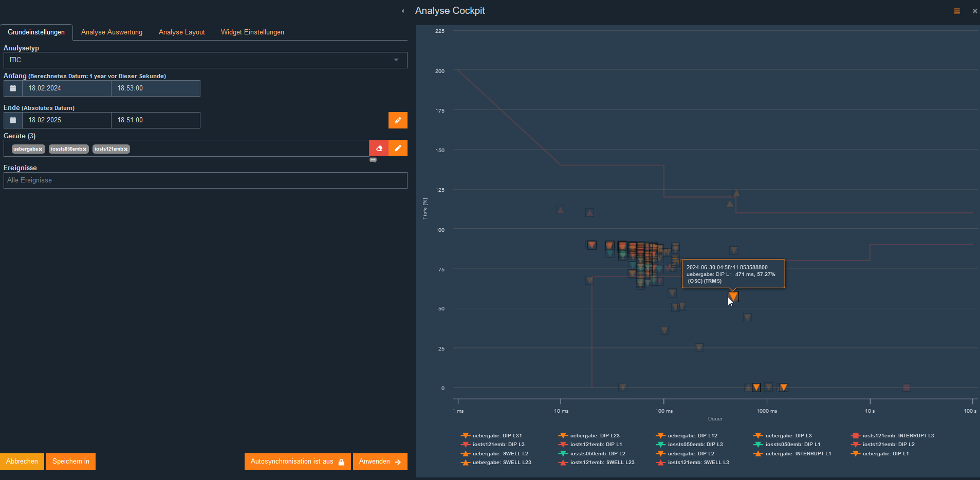The width and height of the screenshot is (980, 480).
Task: Toggle the Autosynchronisation ist aus button
Action: click(x=297, y=461)
